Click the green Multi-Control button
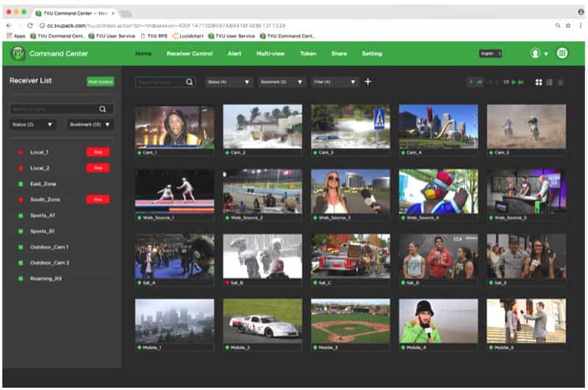Viewport: 588px width, 390px height. [100, 82]
